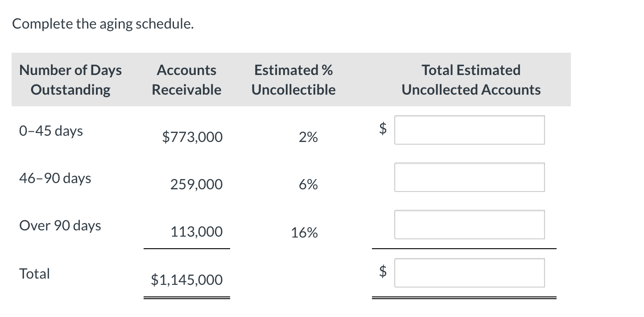The height and width of the screenshot is (317, 644).
Task: Select the Total estimated uncollected accounts input field
Action: coord(469,273)
